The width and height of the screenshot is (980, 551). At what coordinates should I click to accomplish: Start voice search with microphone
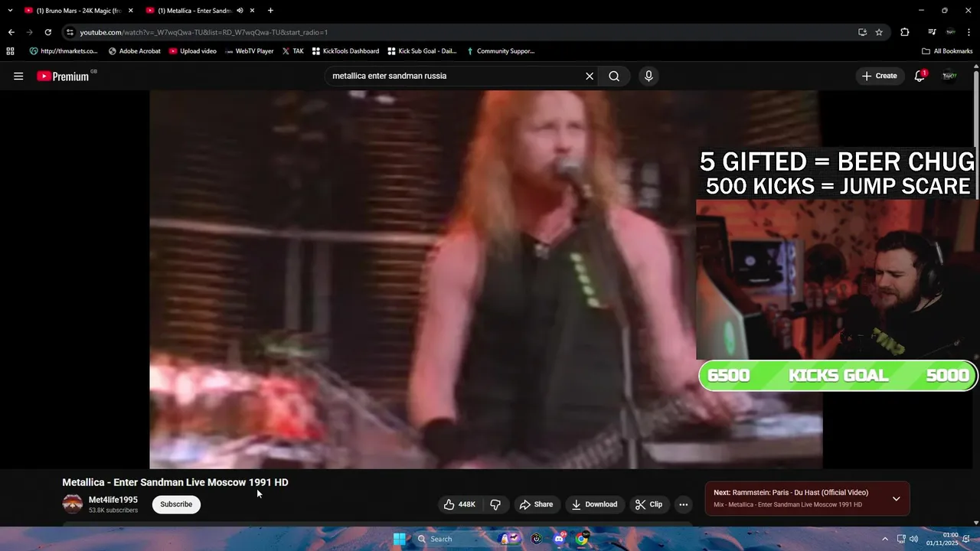point(648,76)
